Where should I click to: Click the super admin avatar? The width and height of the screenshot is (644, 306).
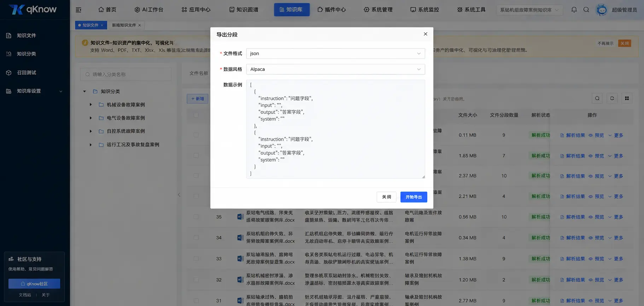[x=602, y=10]
